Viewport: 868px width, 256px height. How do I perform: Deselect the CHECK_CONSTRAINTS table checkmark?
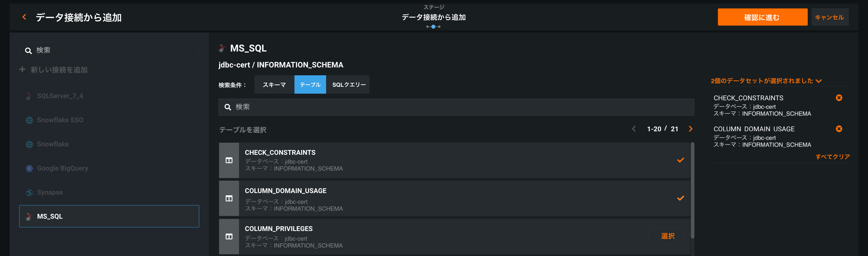[680, 160]
